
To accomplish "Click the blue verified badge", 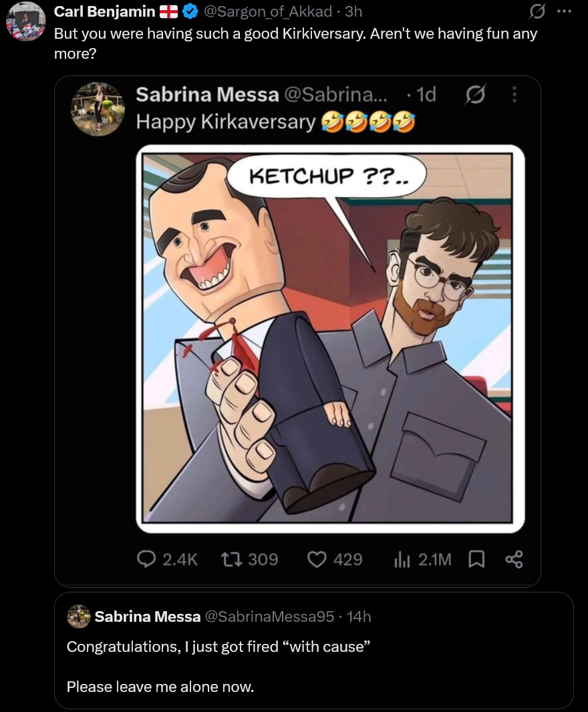I will coord(190,11).
